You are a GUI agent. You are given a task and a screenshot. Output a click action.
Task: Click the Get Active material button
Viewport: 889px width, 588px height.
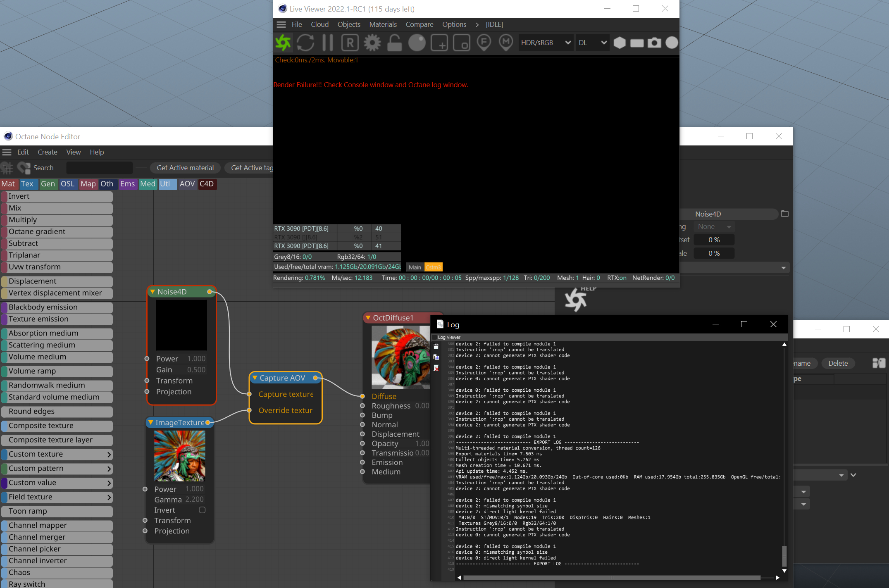tap(185, 168)
